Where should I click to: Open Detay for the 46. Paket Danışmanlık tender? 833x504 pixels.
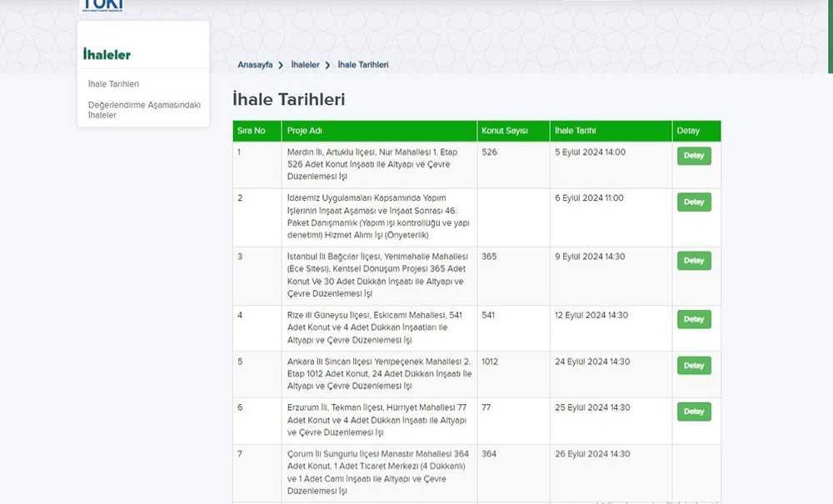(694, 202)
